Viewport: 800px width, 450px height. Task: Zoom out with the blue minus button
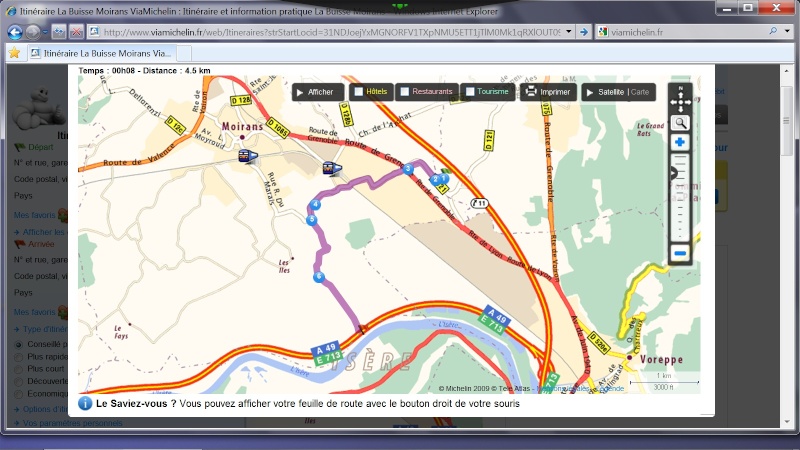click(680, 253)
